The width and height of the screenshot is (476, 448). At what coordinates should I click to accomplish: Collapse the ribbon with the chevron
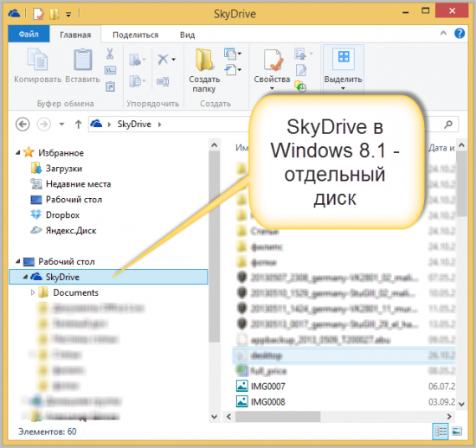[x=443, y=33]
